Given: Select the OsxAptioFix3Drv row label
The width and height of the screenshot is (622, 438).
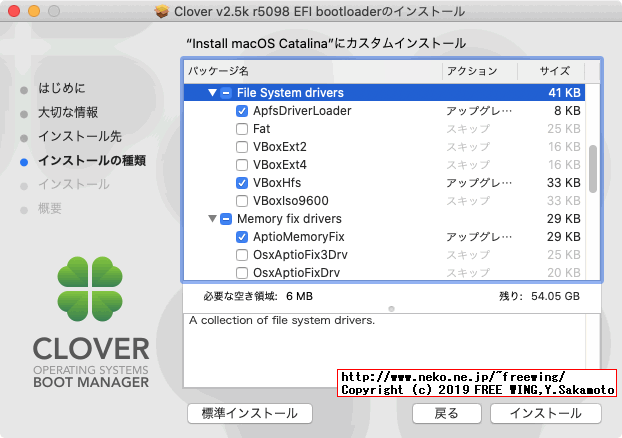Looking at the screenshot, I should [300, 255].
